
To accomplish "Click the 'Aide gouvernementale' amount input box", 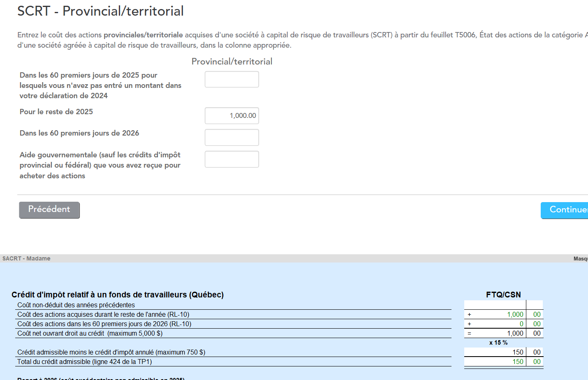I will pos(231,159).
